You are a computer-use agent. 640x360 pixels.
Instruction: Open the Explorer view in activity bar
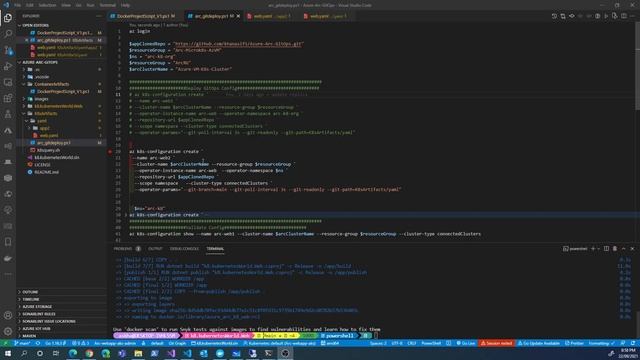[8, 18]
